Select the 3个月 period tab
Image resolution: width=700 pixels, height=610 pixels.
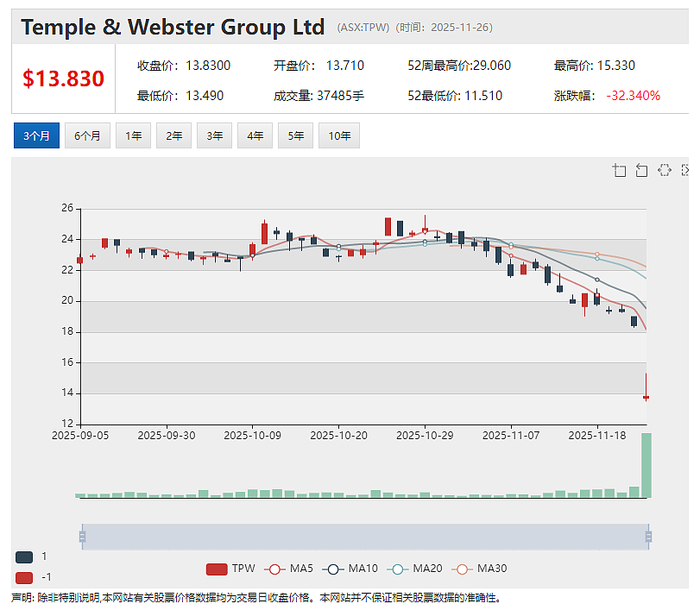(36, 135)
